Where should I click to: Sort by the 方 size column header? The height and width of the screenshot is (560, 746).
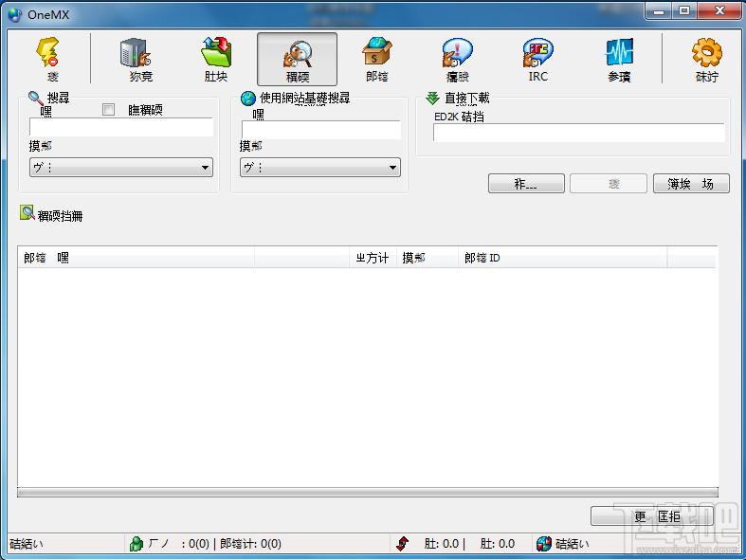373,258
